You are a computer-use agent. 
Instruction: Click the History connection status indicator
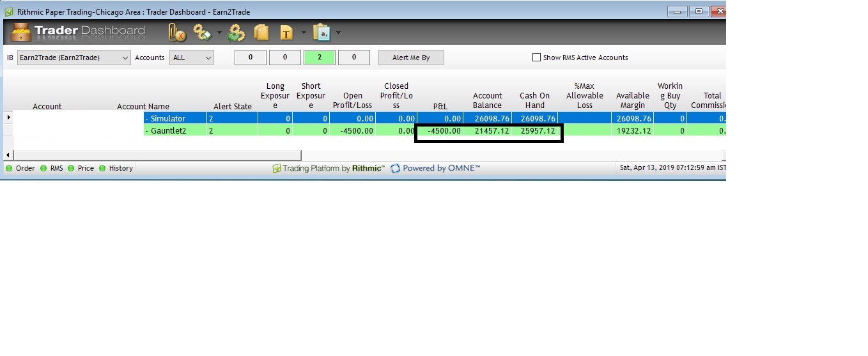116,168
